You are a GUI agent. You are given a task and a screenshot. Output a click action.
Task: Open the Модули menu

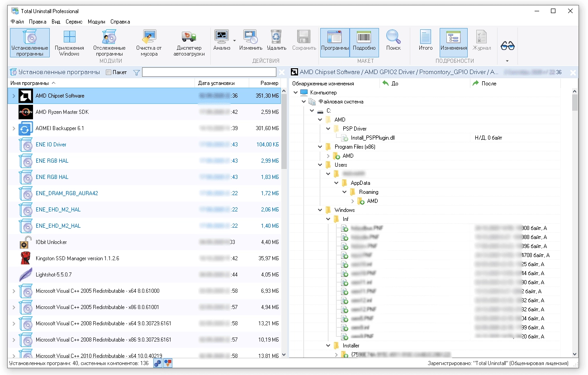(x=96, y=22)
